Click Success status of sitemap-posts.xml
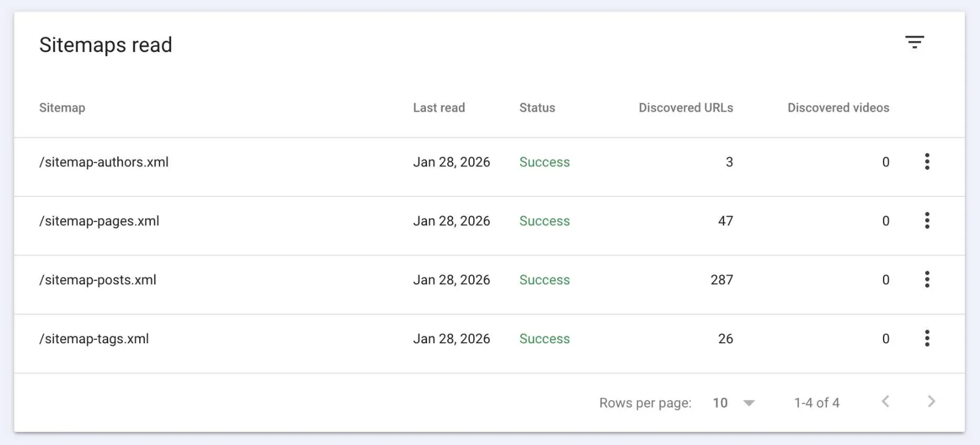Viewport: 980px width, 445px height. point(544,280)
